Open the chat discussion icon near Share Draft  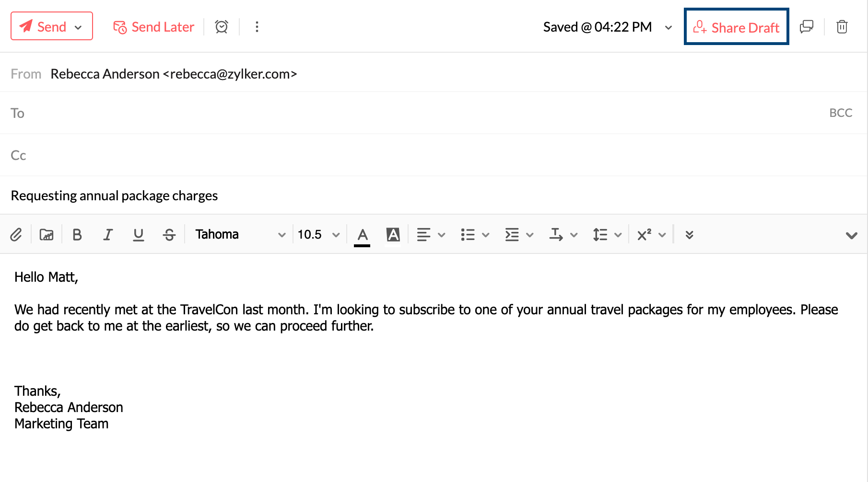(x=807, y=27)
